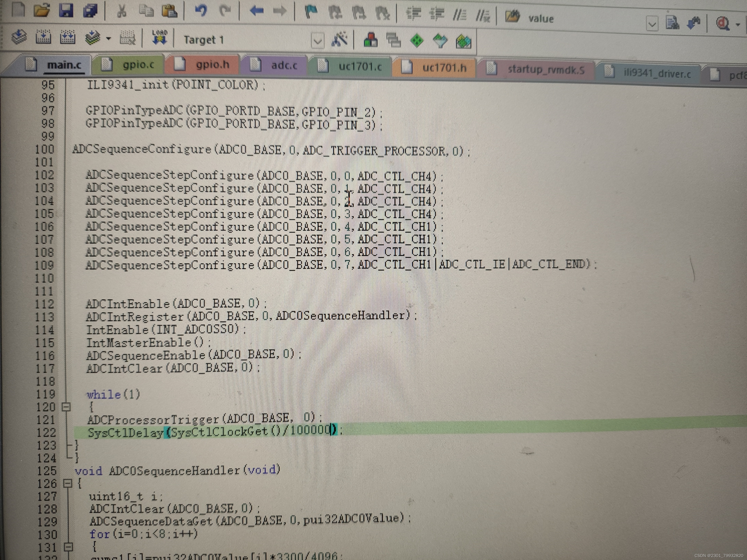Click 'IntEnable(INT_ADC0SS0);' on line 114
This screenshot has height=560, width=747.
pyautogui.click(x=166, y=329)
